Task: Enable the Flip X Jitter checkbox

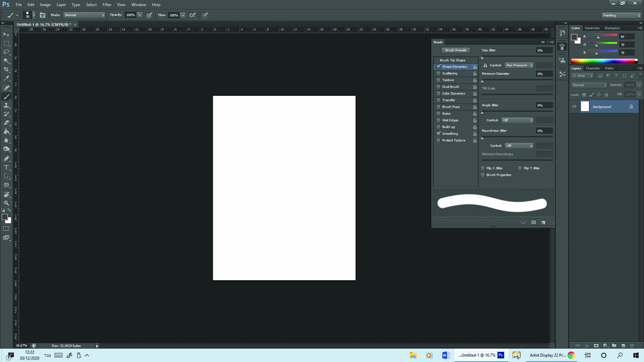Action: (x=483, y=168)
